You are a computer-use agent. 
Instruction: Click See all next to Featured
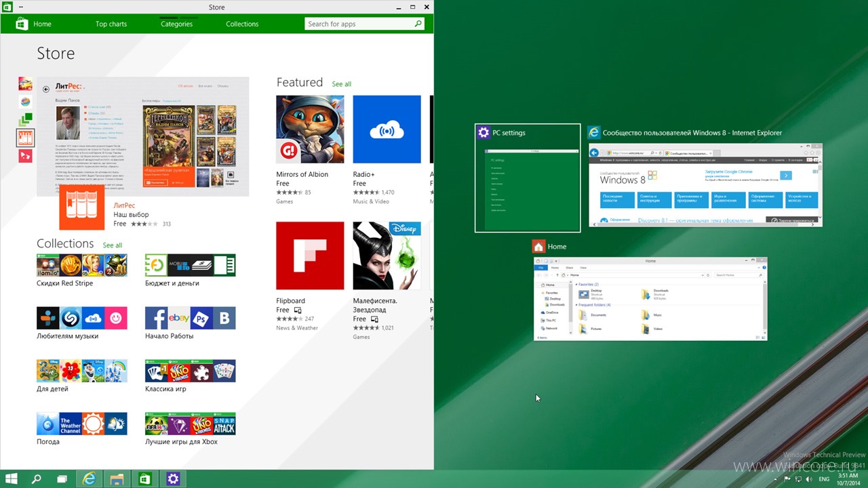coord(341,84)
